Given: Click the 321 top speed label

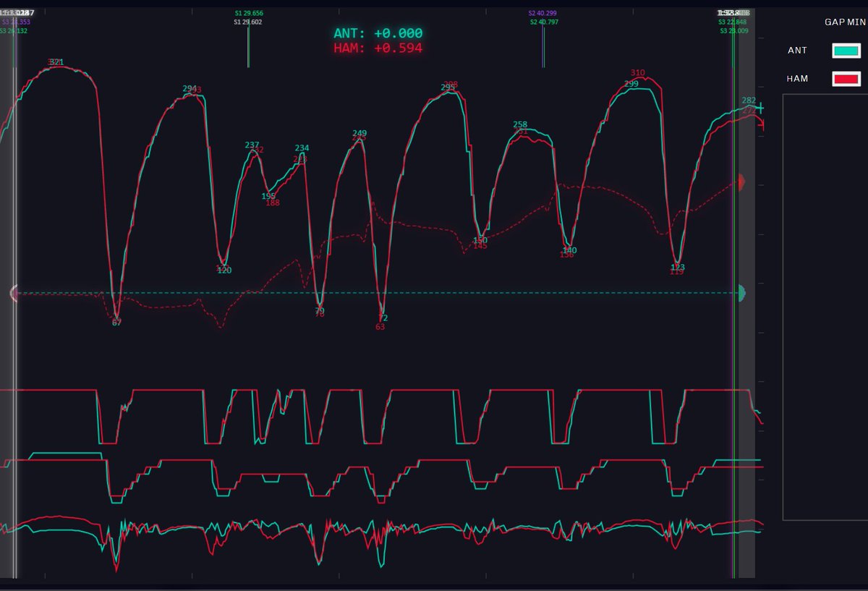Looking at the screenshot, I should point(56,62).
